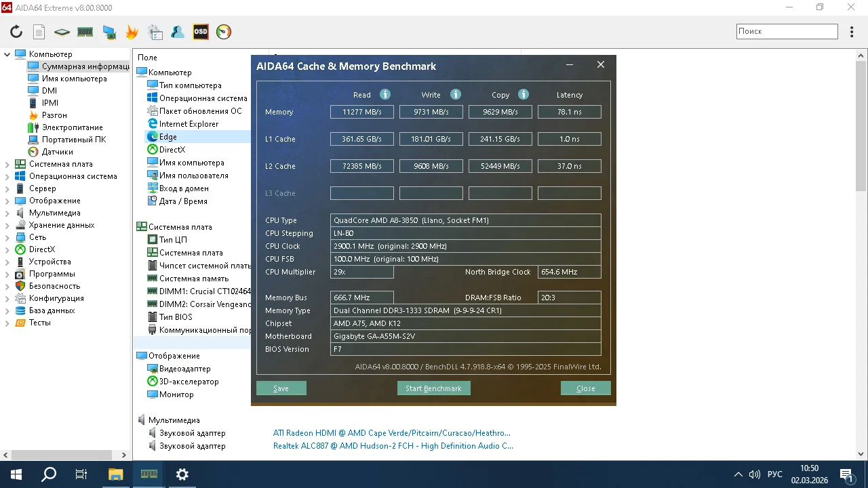Click the Refresh toolbar icon

coord(16,32)
